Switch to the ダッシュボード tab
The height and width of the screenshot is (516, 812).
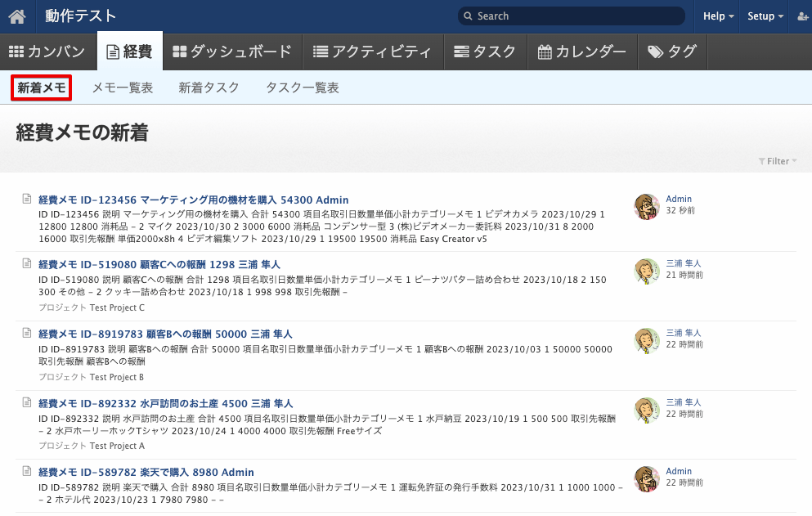[x=232, y=52]
